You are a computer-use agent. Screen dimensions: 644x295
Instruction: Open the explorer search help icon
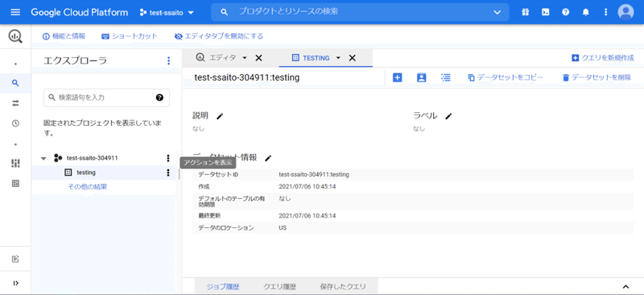159,98
